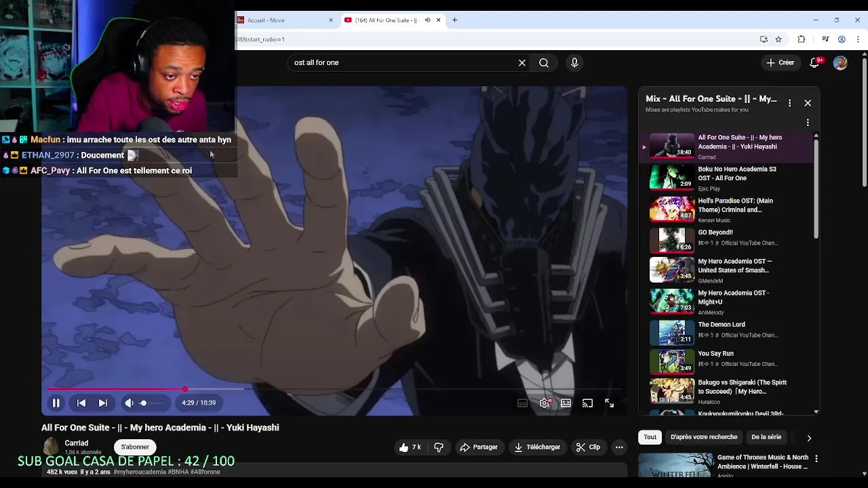Open the Chrome extensions puzzle icon

pos(802,39)
